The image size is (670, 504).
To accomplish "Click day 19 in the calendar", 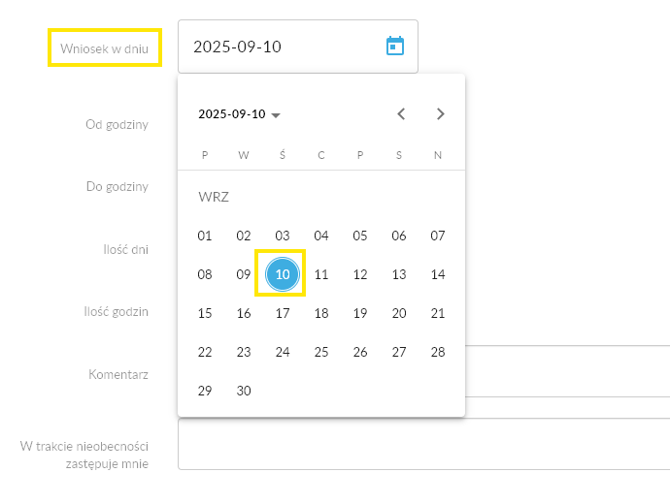I will [360, 314].
